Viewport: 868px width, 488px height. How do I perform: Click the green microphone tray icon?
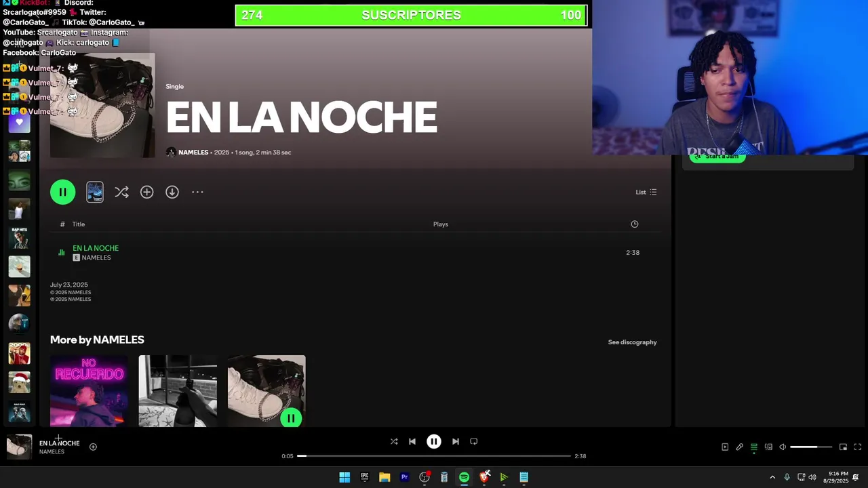point(787,477)
